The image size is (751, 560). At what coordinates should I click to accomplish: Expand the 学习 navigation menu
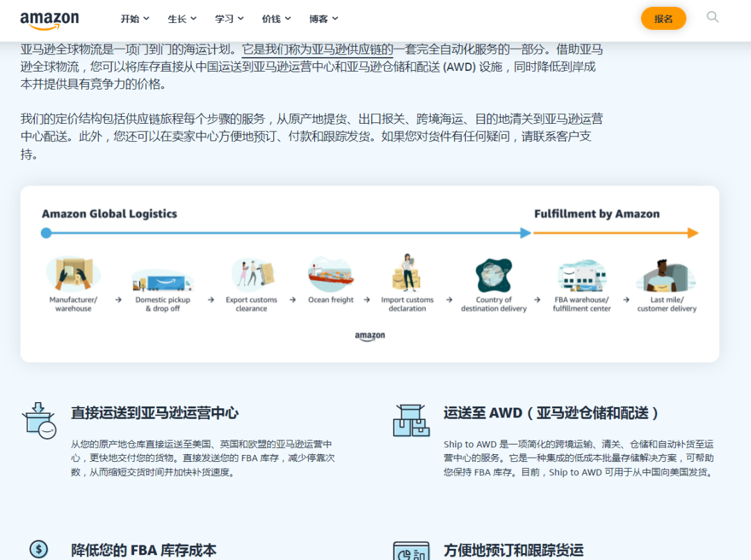229,19
